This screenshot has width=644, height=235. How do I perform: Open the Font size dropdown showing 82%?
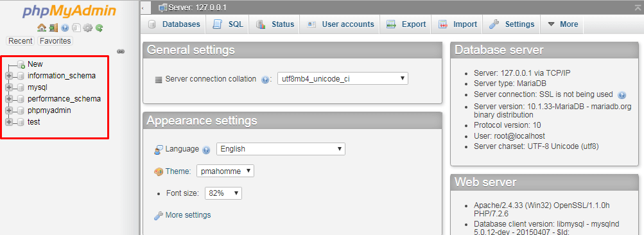point(223,193)
